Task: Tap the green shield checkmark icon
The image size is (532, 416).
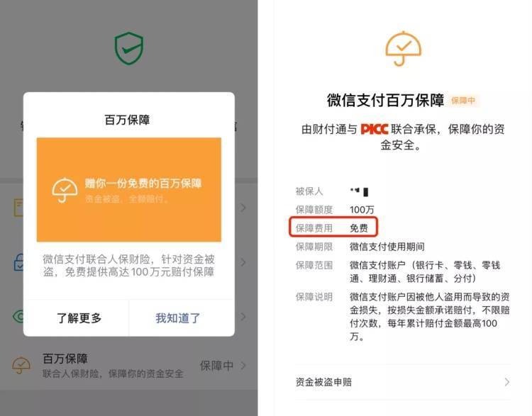Action: (x=128, y=47)
